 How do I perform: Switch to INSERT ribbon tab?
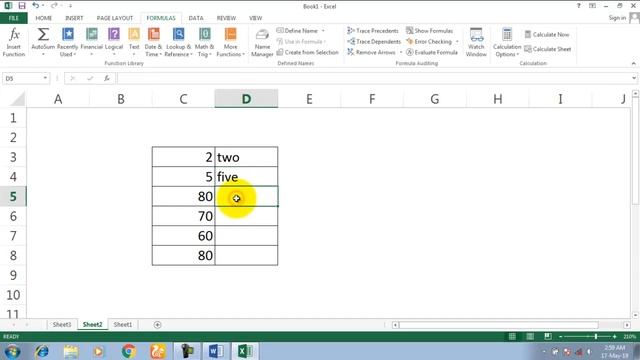[74, 18]
